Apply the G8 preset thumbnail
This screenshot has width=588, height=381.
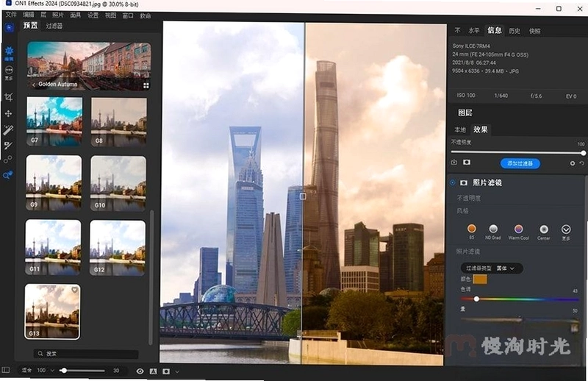click(119, 122)
